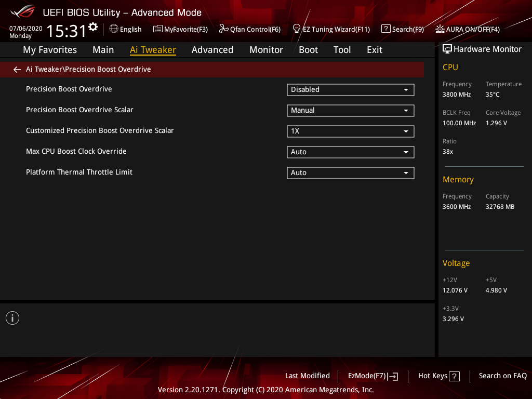Click BCLK Freq value 100.00 MHz

pos(459,123)
